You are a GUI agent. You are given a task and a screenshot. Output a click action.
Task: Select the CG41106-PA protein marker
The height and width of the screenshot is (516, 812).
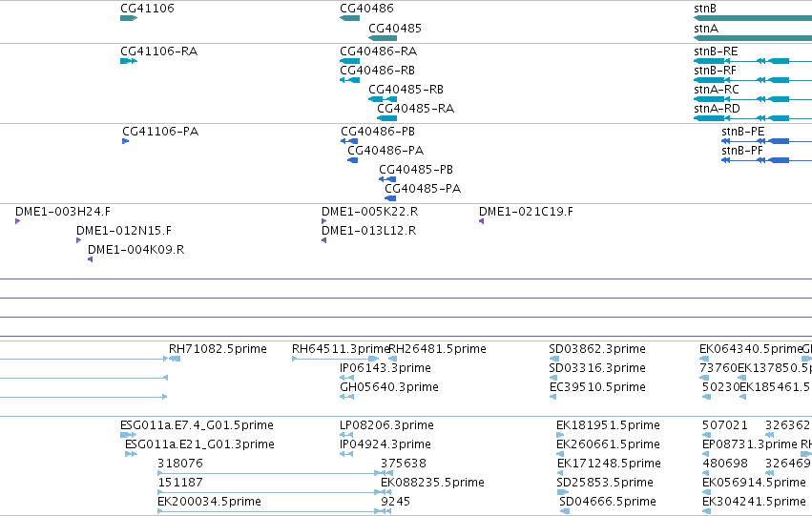pos(125,141)
